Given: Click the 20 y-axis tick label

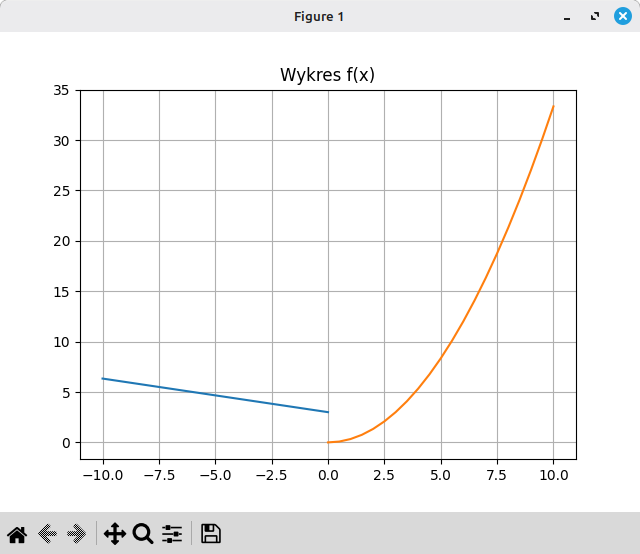Looking at the screenshot, I should (x=61, y=241).
